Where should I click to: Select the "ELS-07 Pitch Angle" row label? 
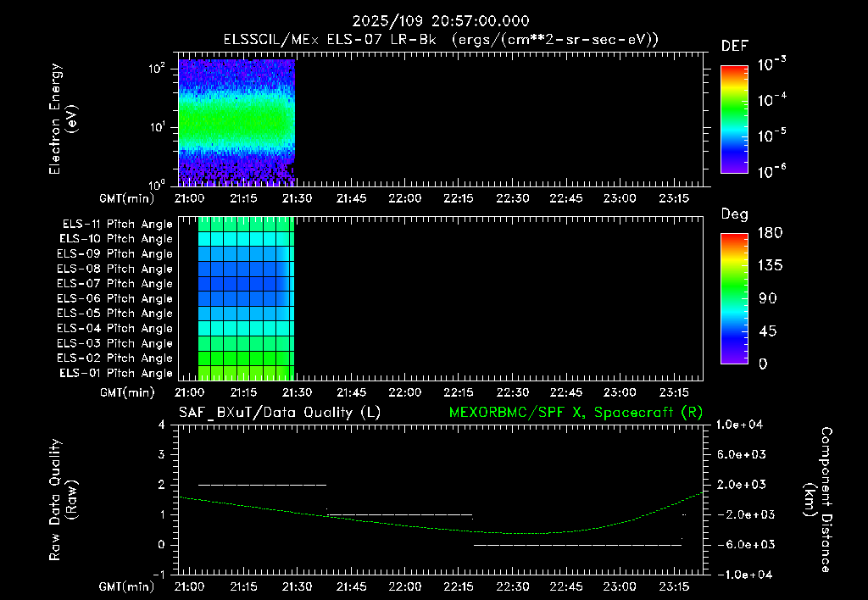[x=114, y=283]
